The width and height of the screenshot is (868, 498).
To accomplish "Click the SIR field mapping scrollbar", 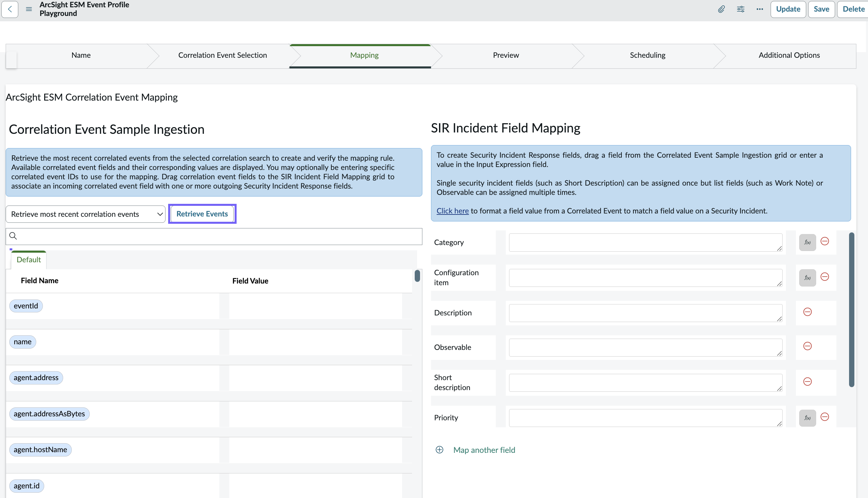I will point(852,310).
